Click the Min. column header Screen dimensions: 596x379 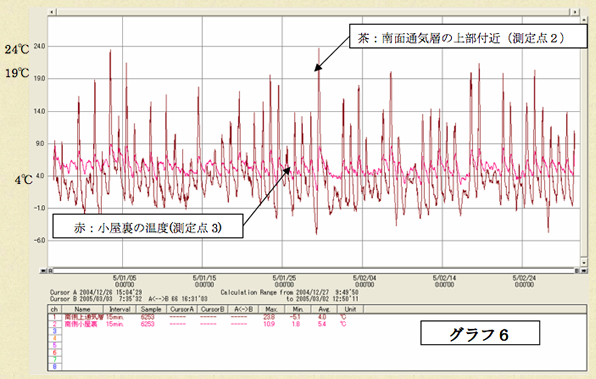coord(298,309)
